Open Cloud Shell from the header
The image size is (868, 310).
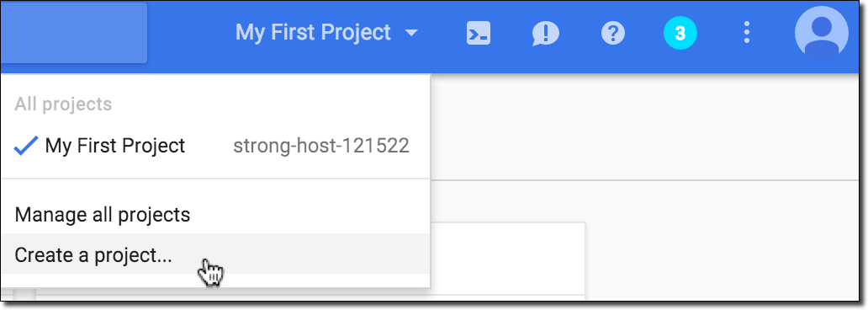click(479, 33)
